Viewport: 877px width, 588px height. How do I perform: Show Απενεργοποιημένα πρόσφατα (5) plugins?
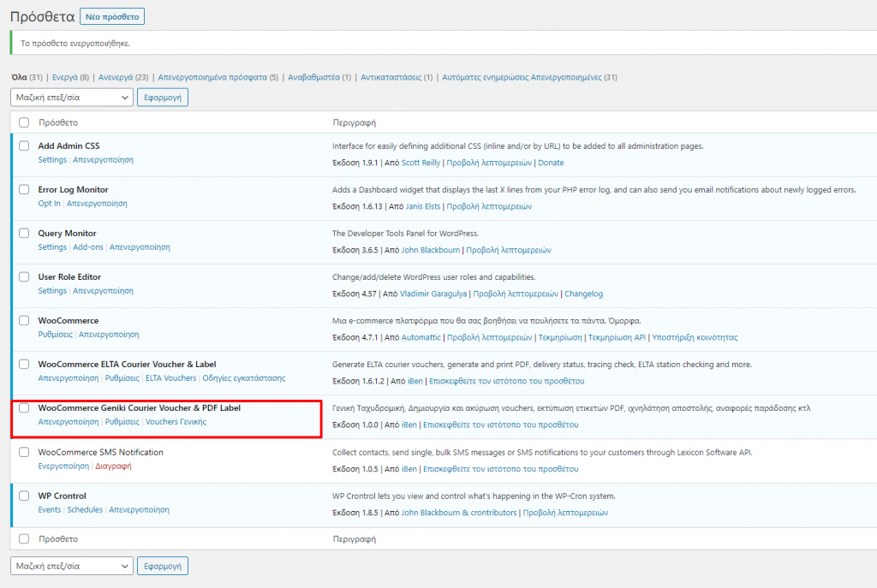[218, 77]
